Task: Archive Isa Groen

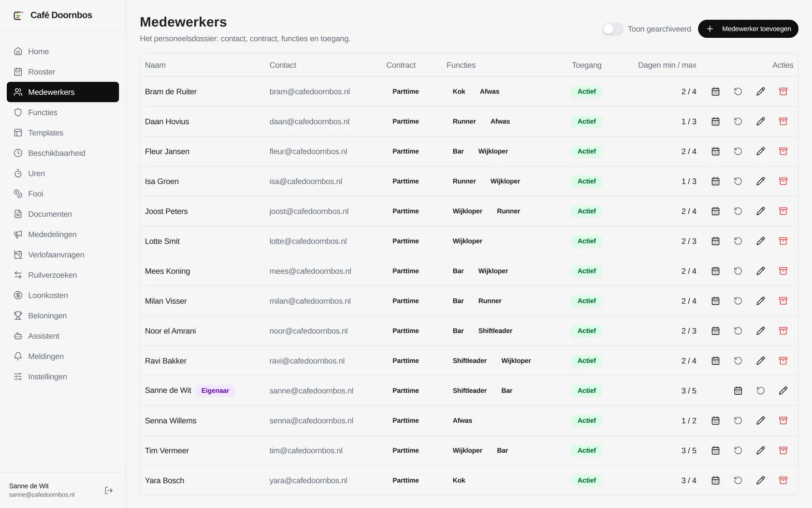Action: pos(783,181)
